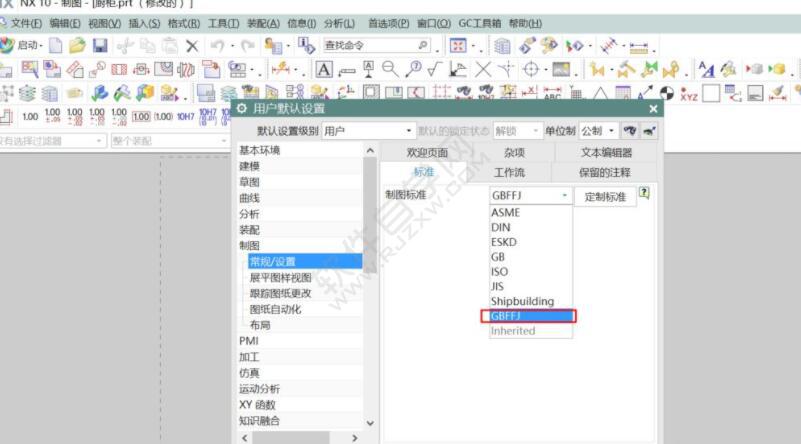
Task: Open the 默认设置级别 dropdown
Action: click(368, 131)
